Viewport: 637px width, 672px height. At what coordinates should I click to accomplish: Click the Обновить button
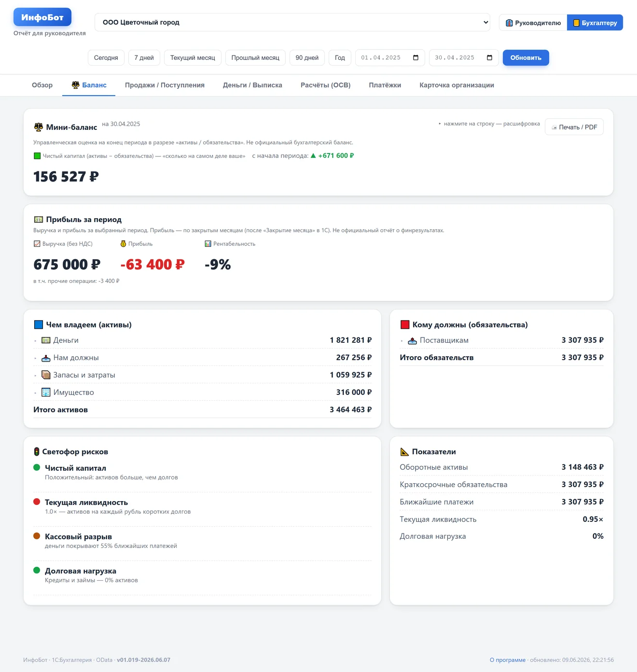coord(526,58)
